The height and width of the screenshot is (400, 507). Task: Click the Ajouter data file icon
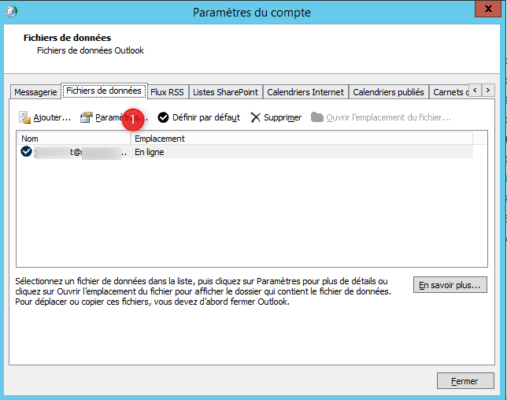pyautogui.click(x=25, y=117)
